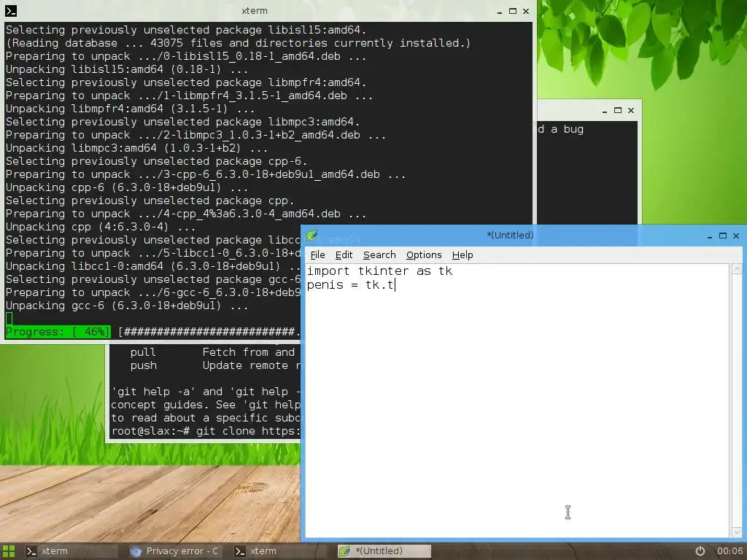Open the green start menu icon

(9, 551)
